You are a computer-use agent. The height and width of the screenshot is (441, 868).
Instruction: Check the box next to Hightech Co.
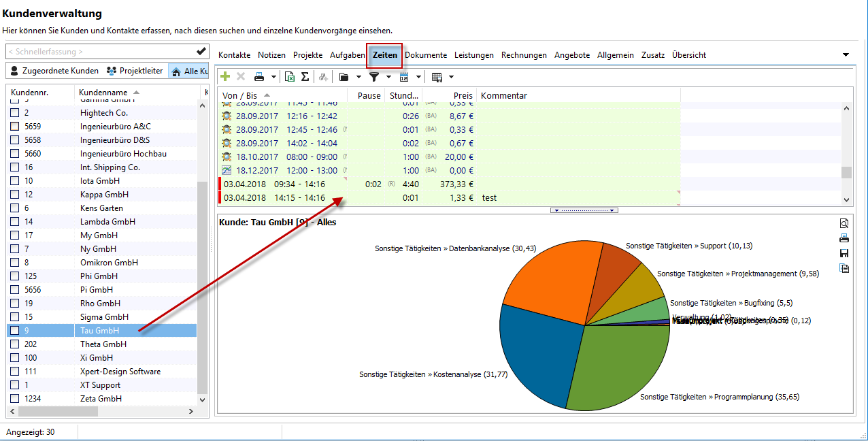tap(15, 113)
